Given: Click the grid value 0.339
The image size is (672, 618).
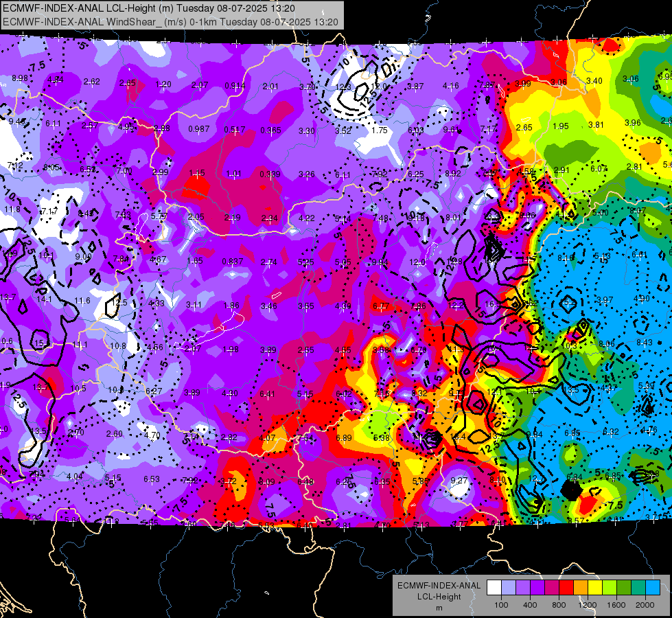Looking at the screenshot, I should [x=270, y=174].
